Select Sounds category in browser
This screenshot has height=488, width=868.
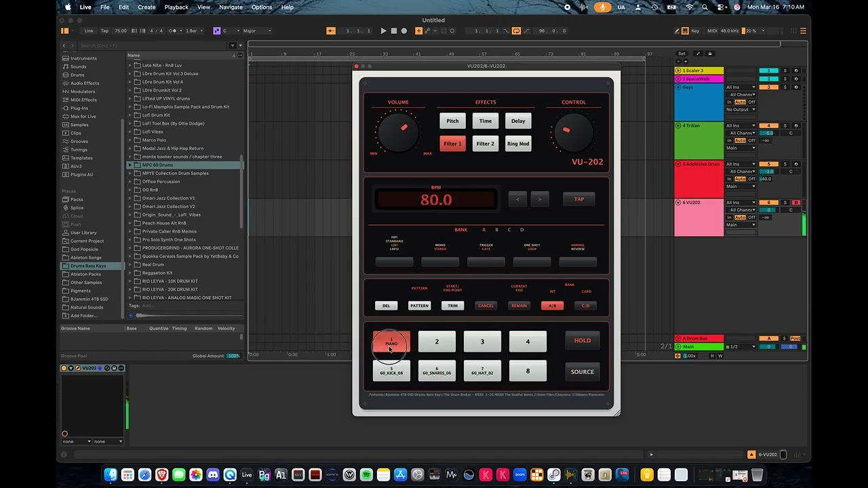tap(78, 66)
